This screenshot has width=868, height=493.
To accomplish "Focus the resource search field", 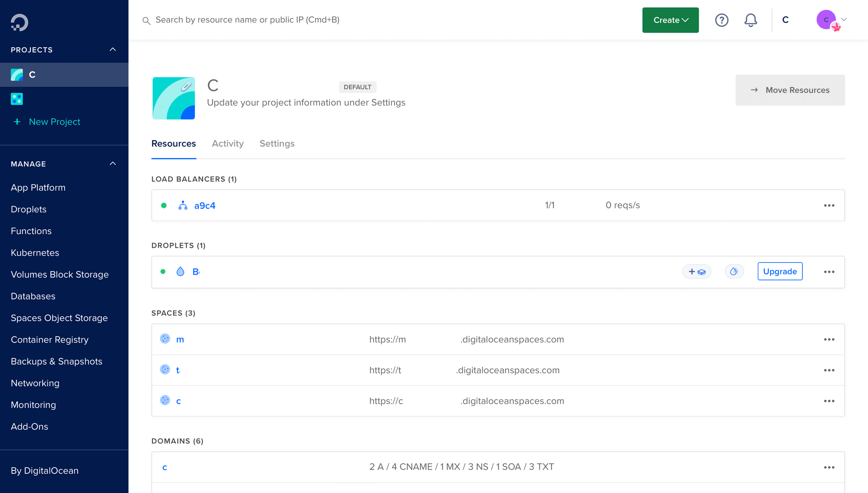I will (x=247, y=20).
